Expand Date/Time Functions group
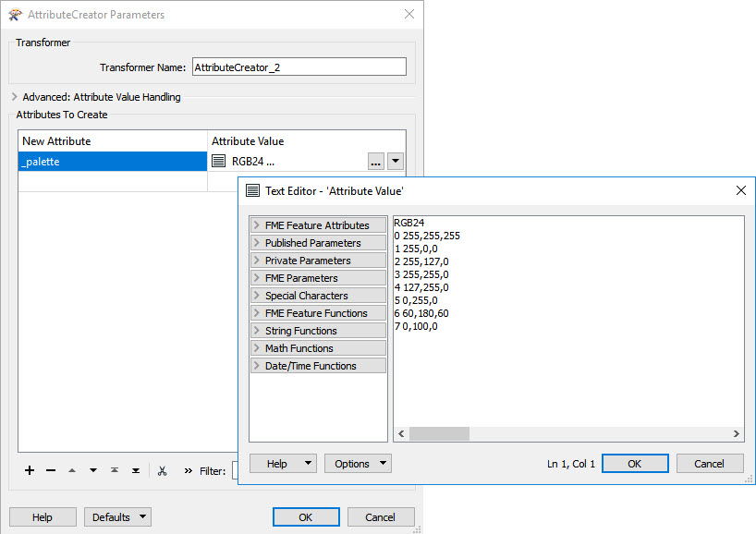756x534 pixels. point(318,366)
